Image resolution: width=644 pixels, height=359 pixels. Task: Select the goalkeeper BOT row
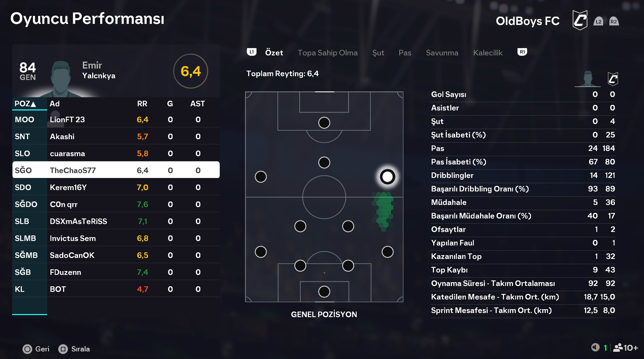pos(116,289)
